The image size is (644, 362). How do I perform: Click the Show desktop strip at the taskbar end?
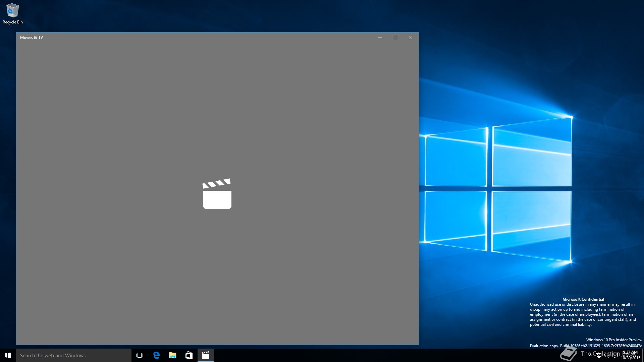[643, 355]
